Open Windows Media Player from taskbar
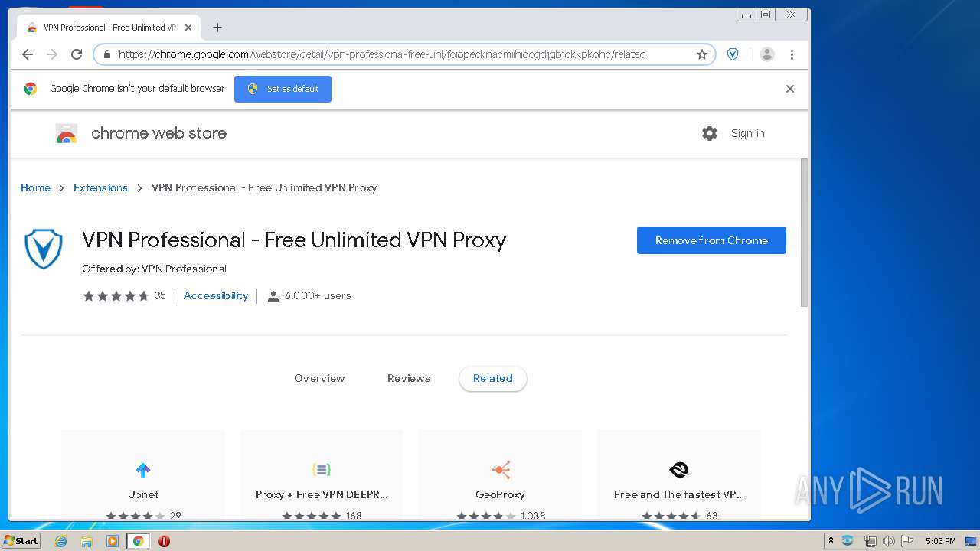This screenshot has width=980, height=551. point(113,541)
